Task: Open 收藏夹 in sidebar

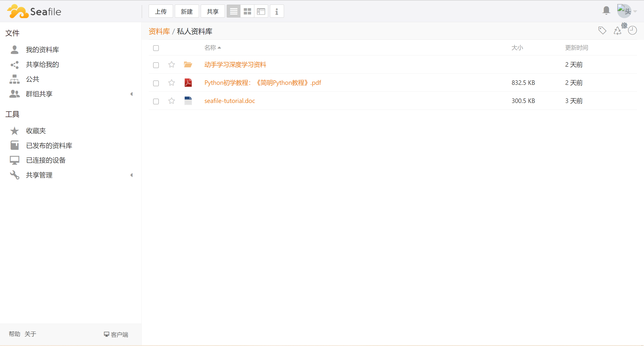Action: tap(36, 131)
